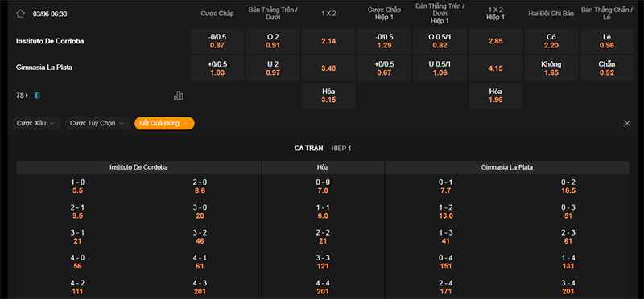
Task: Pick correct score 2 - 4 at 171
Action: click(x=446, y=287)
